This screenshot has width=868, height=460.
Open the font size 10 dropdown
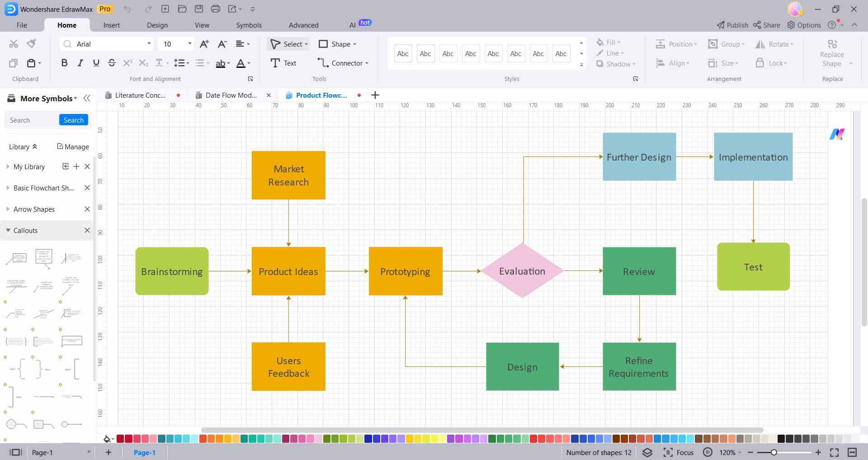pyautogui.click(x=189, y=44)
